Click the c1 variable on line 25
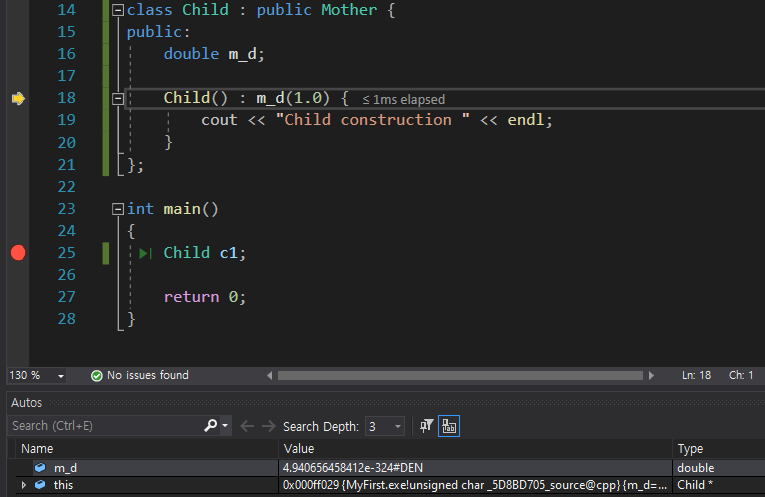This screenshot has width=765, height=497. point(228,253)
